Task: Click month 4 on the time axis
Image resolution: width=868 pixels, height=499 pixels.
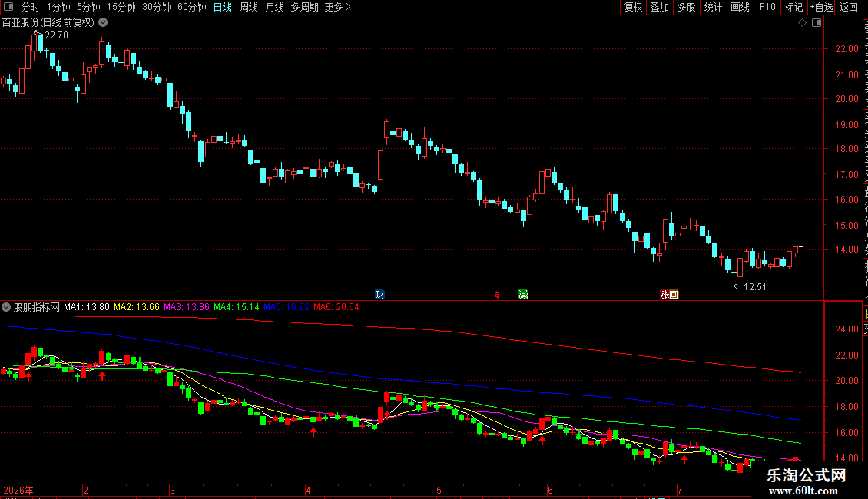Action: pyautogui.click(x=308, y=491)
